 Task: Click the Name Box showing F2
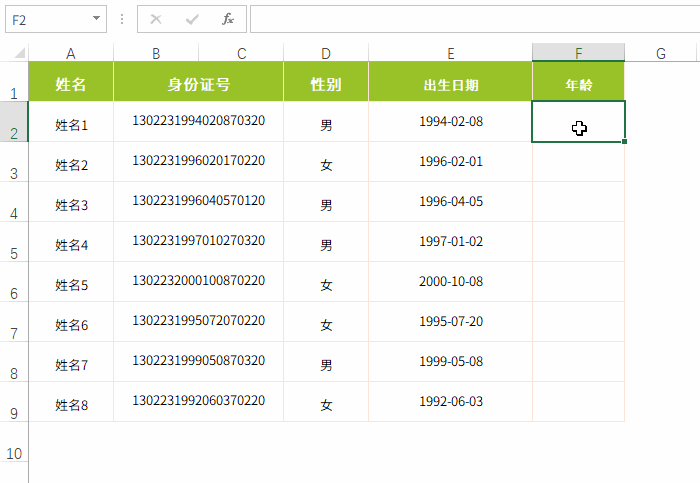(45, 19)
